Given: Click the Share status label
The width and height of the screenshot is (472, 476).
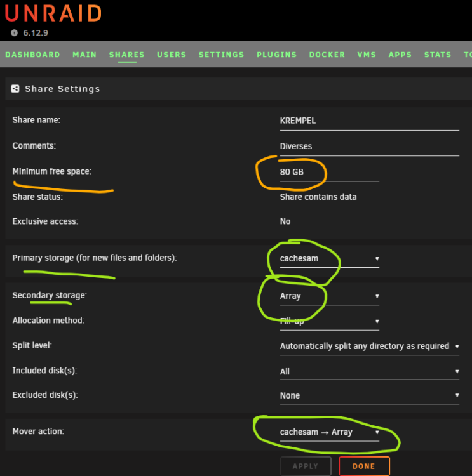Looking at the screenshot, I should (x=37, y=197).
